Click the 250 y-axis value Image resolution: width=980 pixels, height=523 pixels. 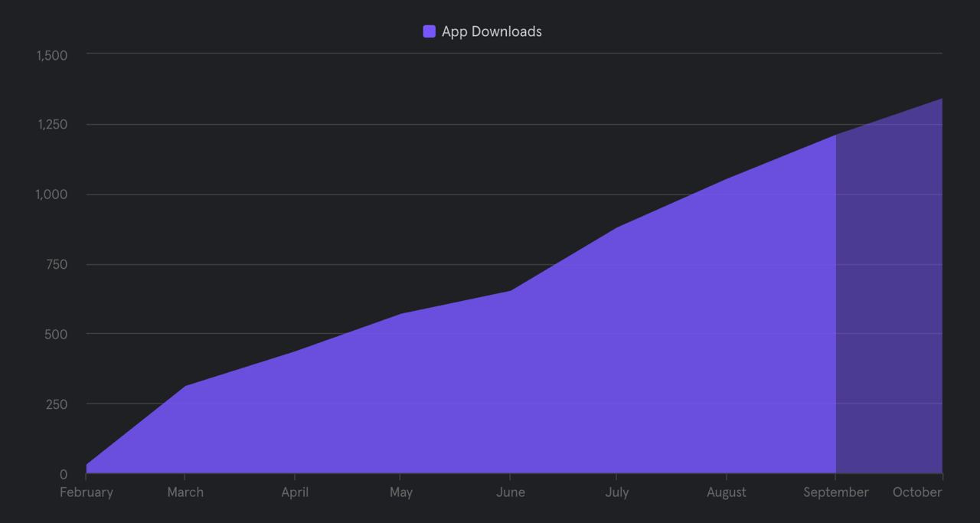click(x=57, y=404)
